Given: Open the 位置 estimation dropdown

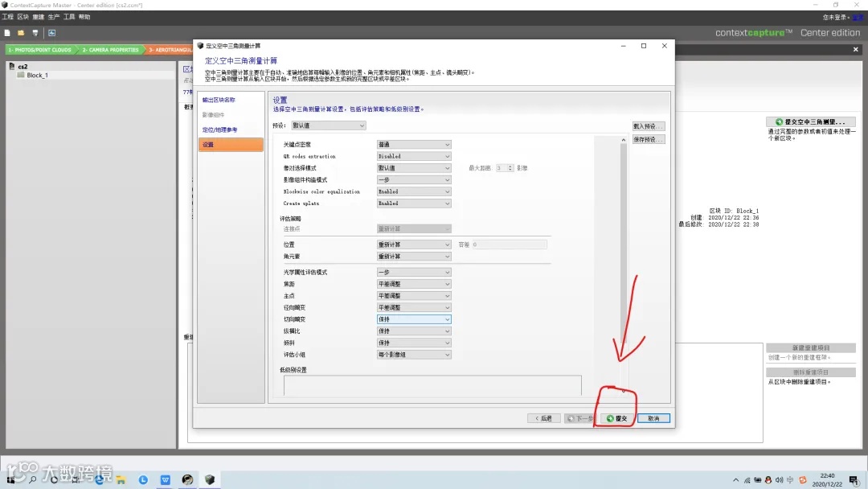Looking at the screenshot, I should [414, 244].
